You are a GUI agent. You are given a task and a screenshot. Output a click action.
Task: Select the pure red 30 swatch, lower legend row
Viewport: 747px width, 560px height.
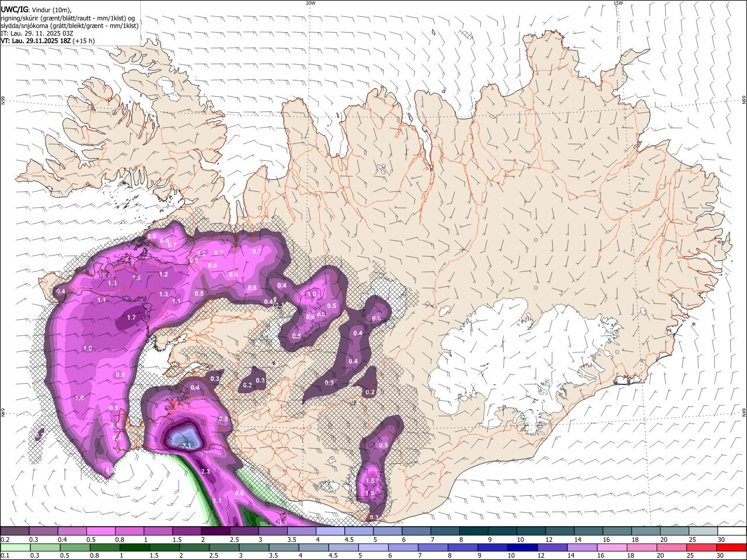pyautogui.click(x=732, y=548)
